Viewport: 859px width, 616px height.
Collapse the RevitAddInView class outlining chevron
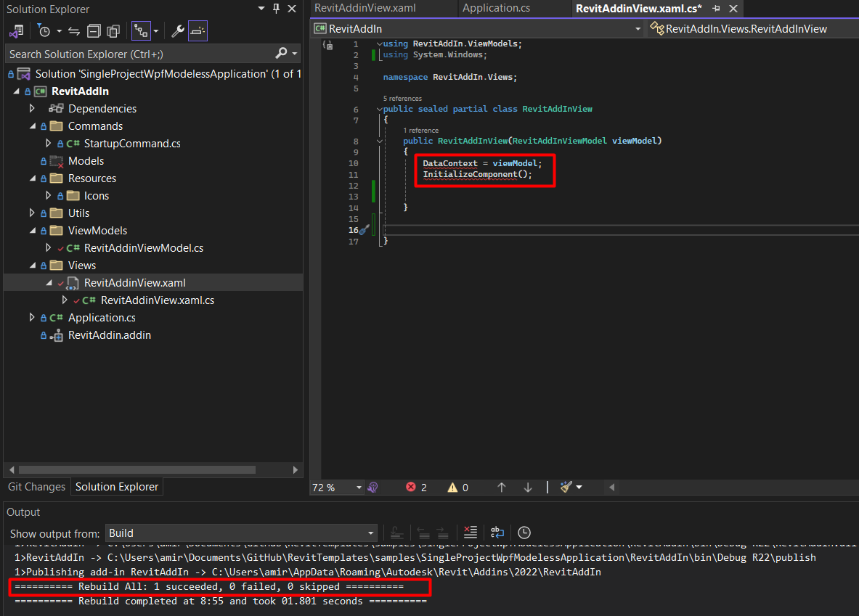(379, 109)
